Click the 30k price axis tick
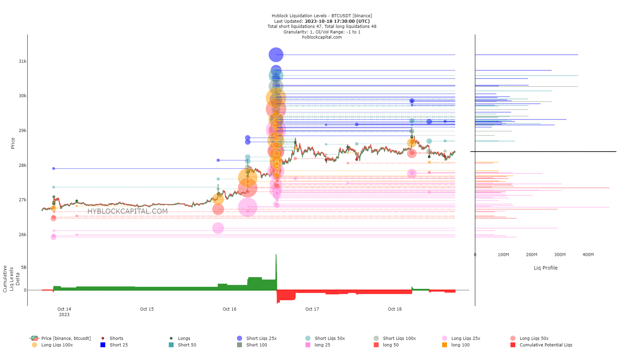644x354 pixels. (x=22, y=96)
